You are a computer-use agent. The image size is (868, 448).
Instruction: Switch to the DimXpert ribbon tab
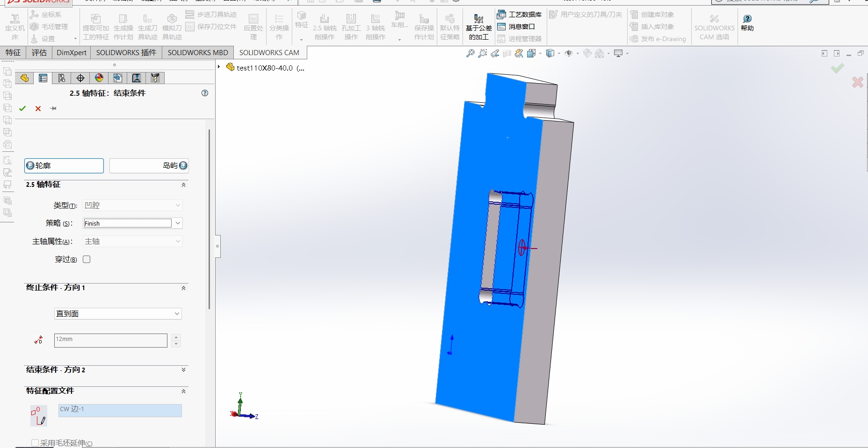point(72,52)
